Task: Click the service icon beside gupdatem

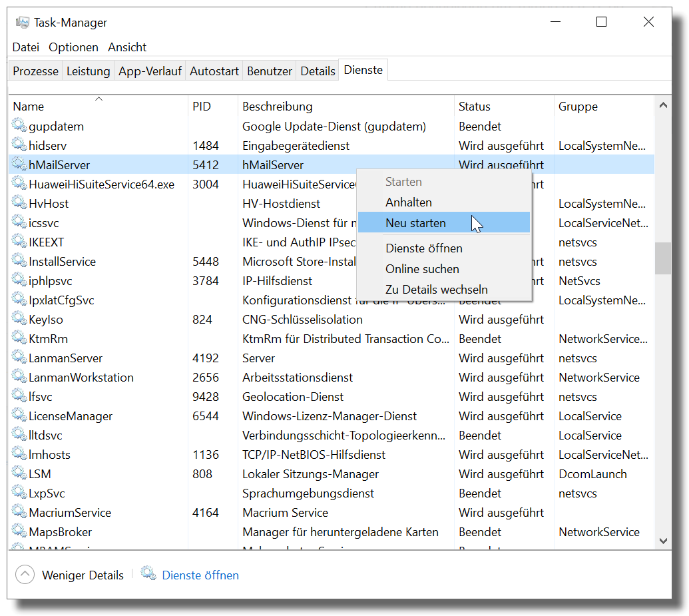Action: pyautogui.click(x=19, y=127)
